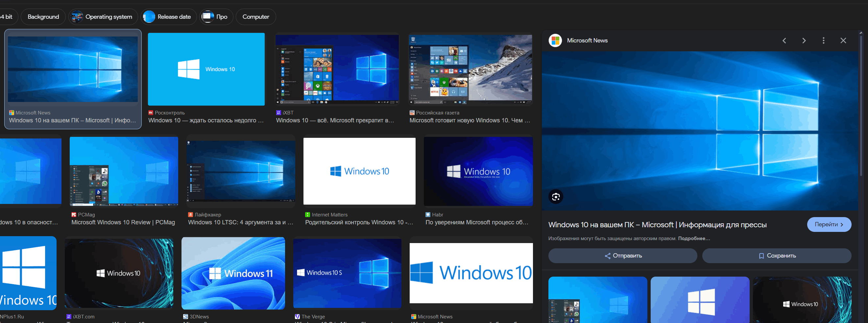The width and height of the screenshot is (868, 323).
Task: Open the Подробнее copyright link
Action: pyautogui.click(x=694, y=238)
